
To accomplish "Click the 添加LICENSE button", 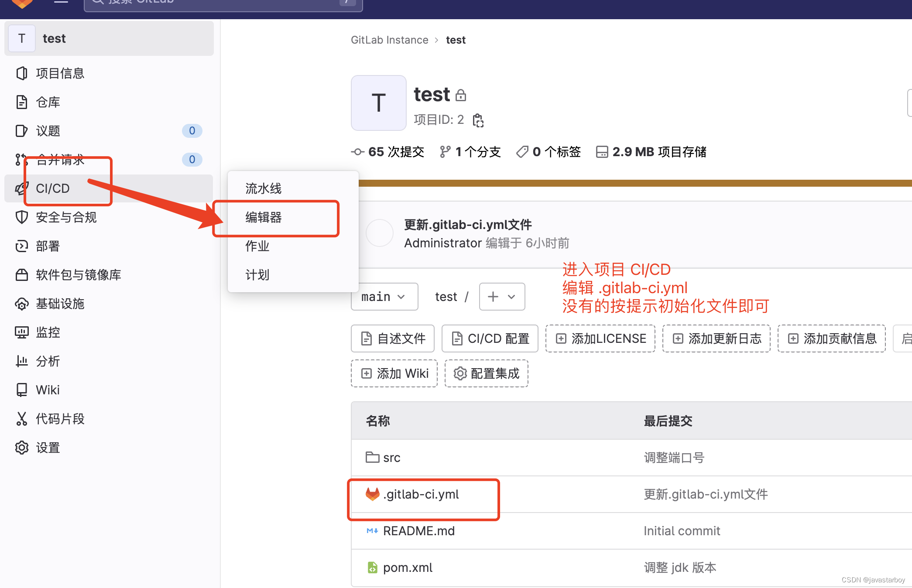I will point(600,338).
